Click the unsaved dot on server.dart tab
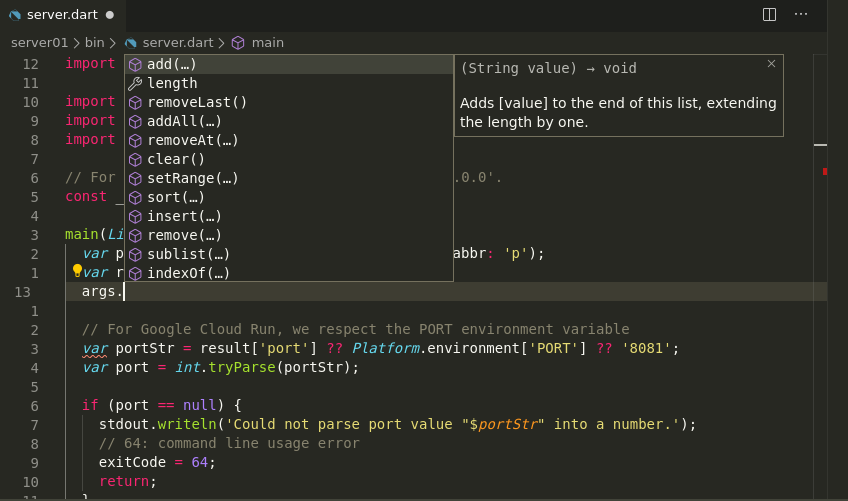 coord(110,15)
